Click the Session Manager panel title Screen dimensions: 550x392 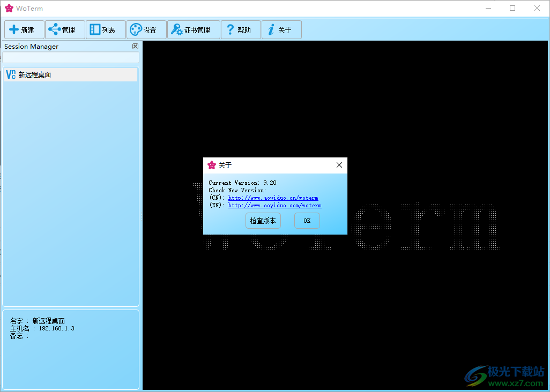[31, 46]
